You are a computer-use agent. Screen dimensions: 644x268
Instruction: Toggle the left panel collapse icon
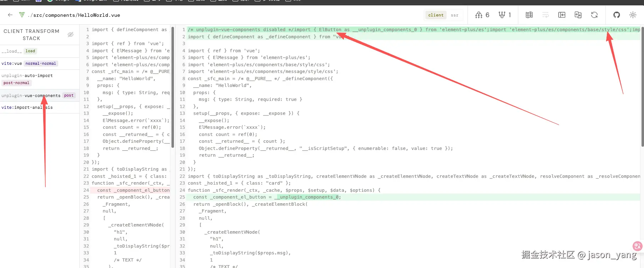click(x=562, y=15)
